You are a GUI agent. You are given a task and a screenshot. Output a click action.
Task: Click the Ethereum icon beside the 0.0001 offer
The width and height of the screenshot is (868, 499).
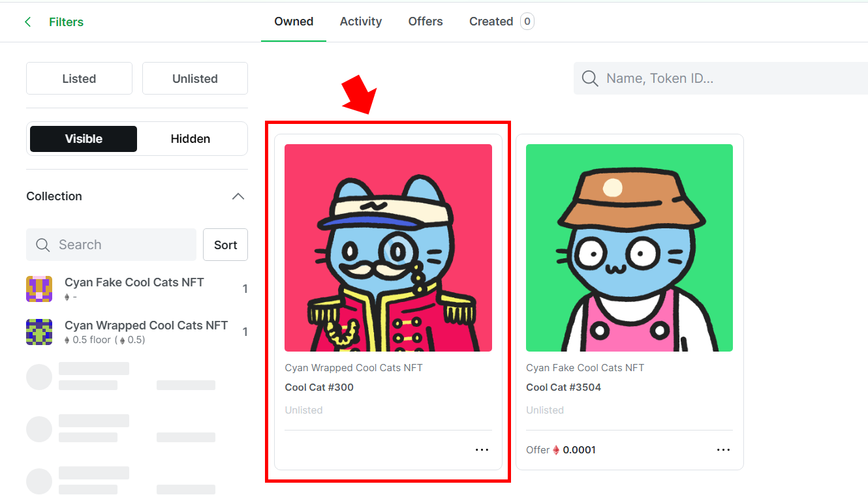pos(556,450)
